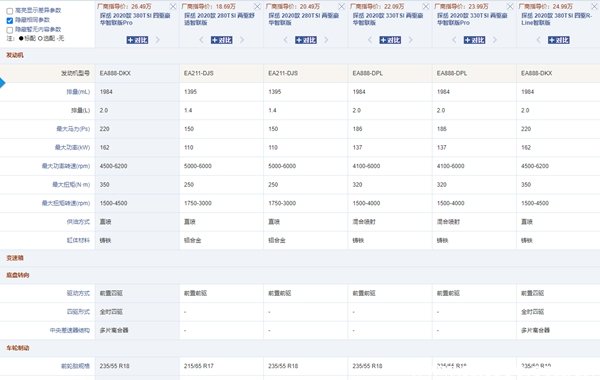600x380 pixels.
Task: Expand the 变速箱 section header
Action: (15, 258)
